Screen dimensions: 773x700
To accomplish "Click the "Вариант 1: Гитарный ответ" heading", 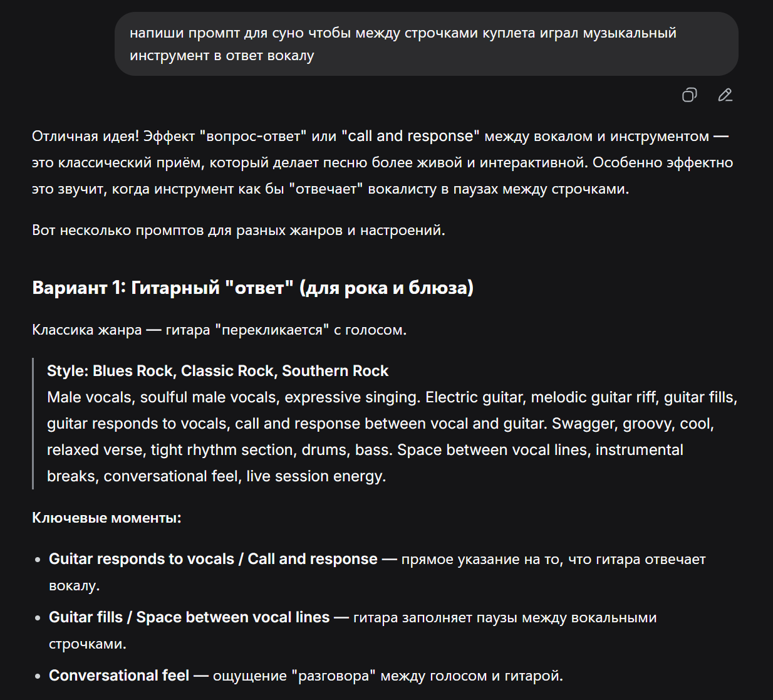I will coord(252,288).
